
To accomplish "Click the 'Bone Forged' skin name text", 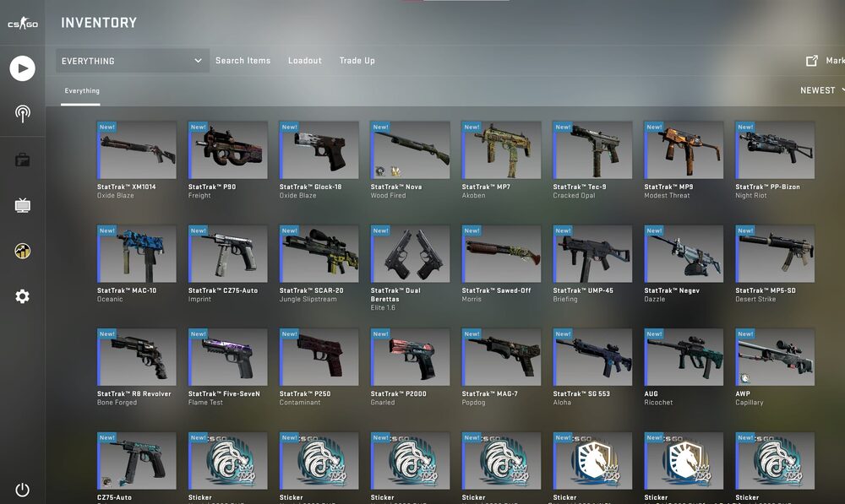I will (117, 403).
